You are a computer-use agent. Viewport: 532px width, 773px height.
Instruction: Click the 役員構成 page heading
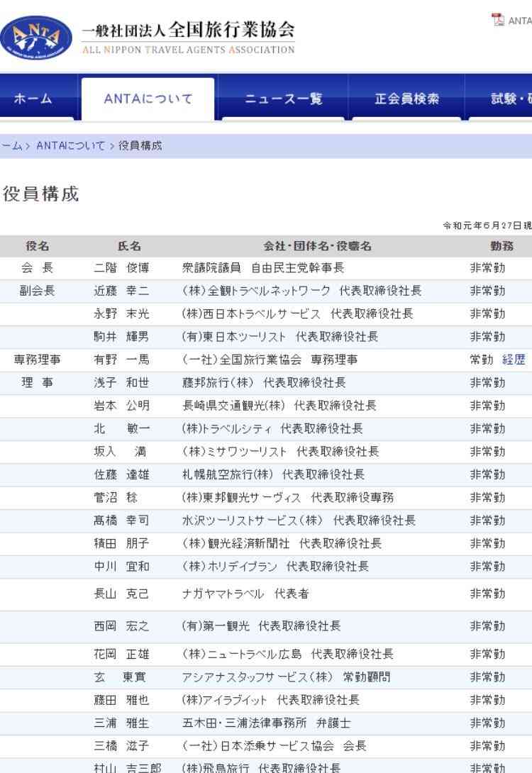(41, 194)
